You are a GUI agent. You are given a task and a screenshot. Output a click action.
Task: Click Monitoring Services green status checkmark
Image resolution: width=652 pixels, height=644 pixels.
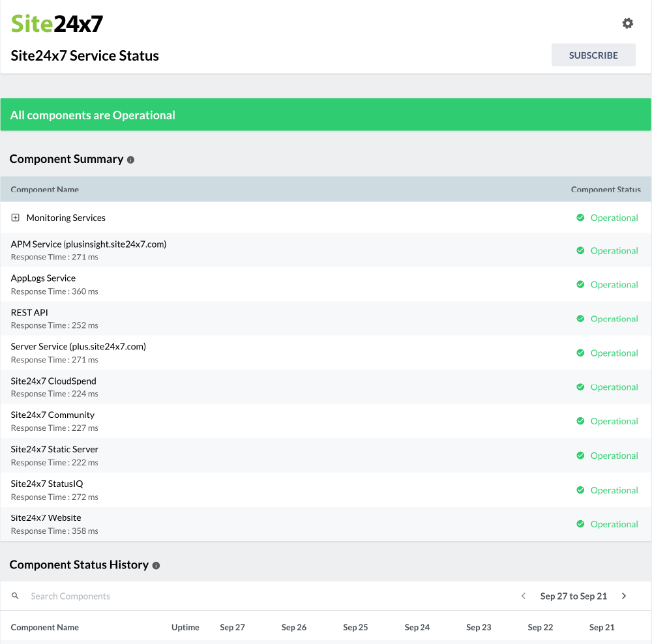[x=580, y=218]
